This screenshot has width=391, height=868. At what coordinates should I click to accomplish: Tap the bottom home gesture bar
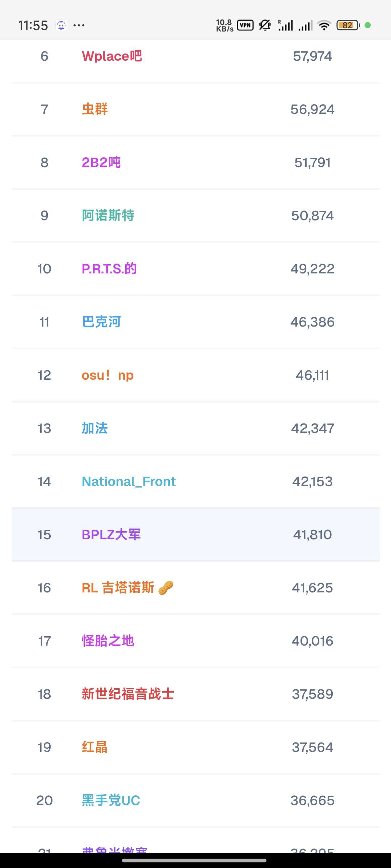click(194, 860)
